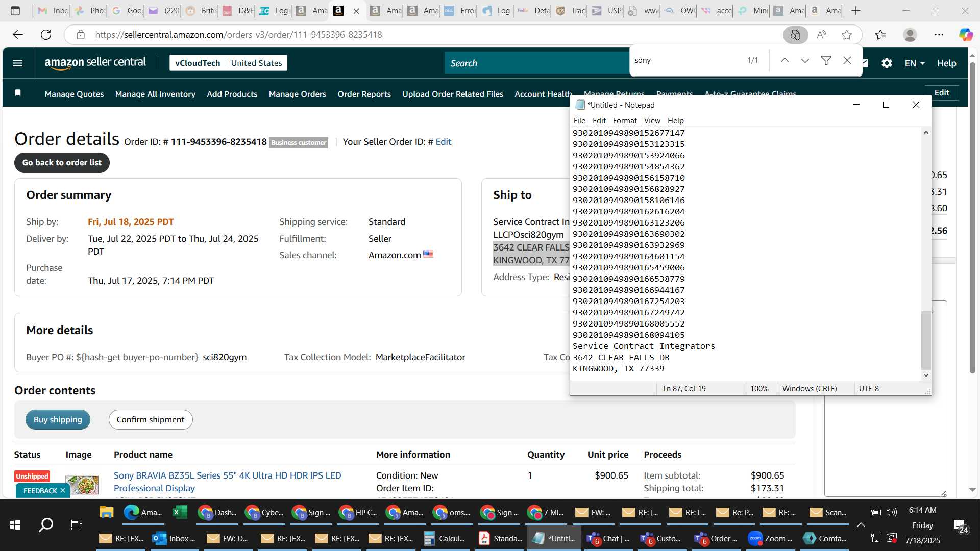Click the browser page scrollbar thumb
The width and height of the screenshot is (980, 551).
pyautogui.click(x=972, y=217)
